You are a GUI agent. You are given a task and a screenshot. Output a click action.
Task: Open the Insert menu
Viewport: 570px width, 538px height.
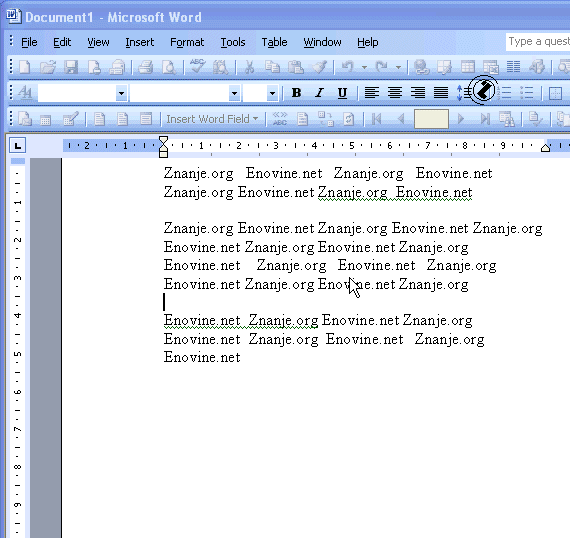140,43
